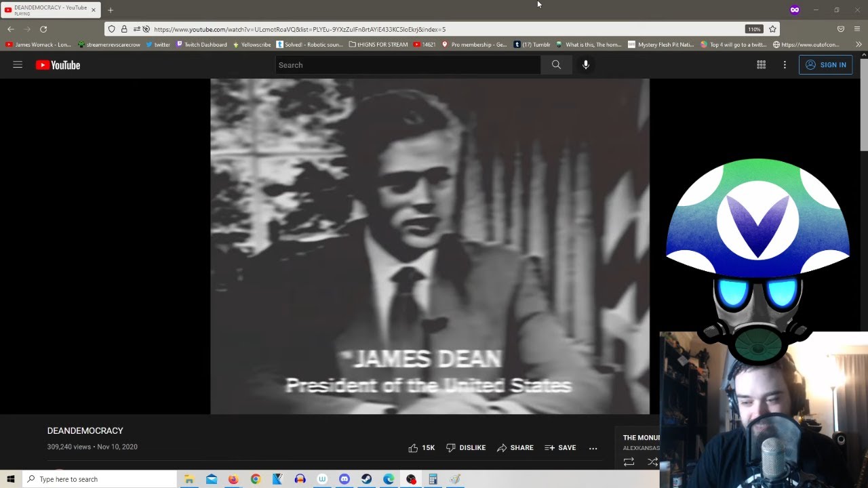Click the DISLIKE button

(x=466, y=448)
